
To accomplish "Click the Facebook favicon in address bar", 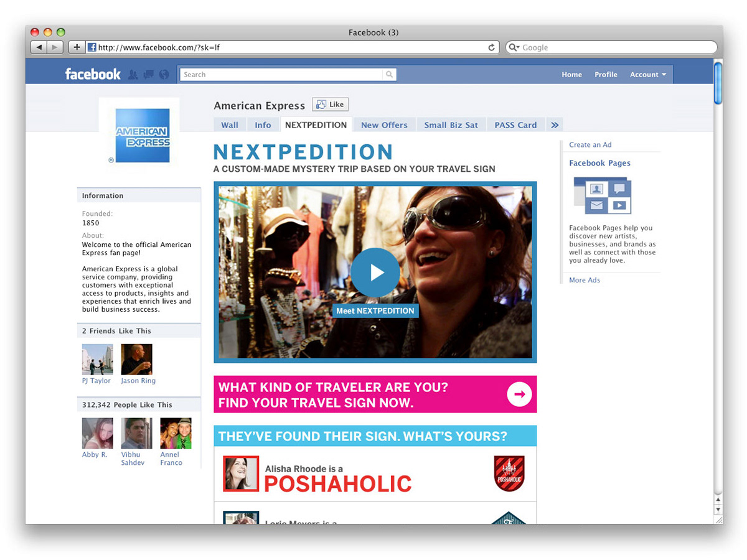I will click(x=92, y=47).
